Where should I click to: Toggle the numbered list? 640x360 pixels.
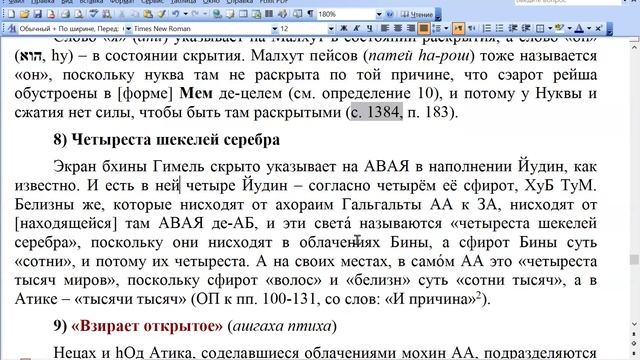pos(487,29)
